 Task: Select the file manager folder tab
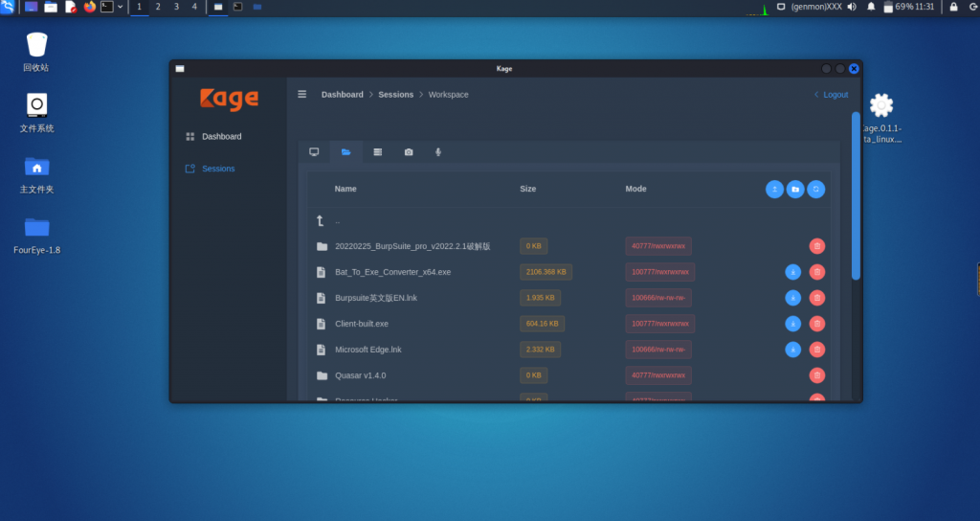click(x=345, y=152)
